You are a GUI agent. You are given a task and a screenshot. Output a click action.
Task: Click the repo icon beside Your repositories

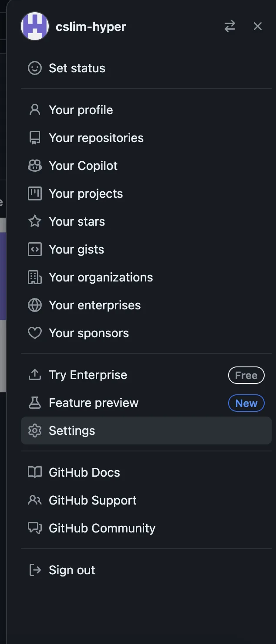(x=35, y=138)
